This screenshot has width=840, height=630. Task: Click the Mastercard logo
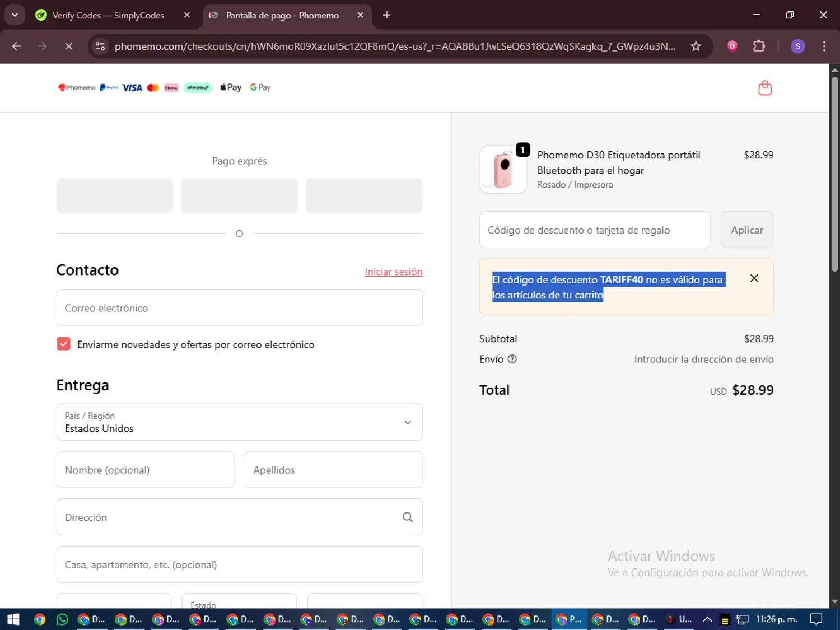click(x=153, y=87)
